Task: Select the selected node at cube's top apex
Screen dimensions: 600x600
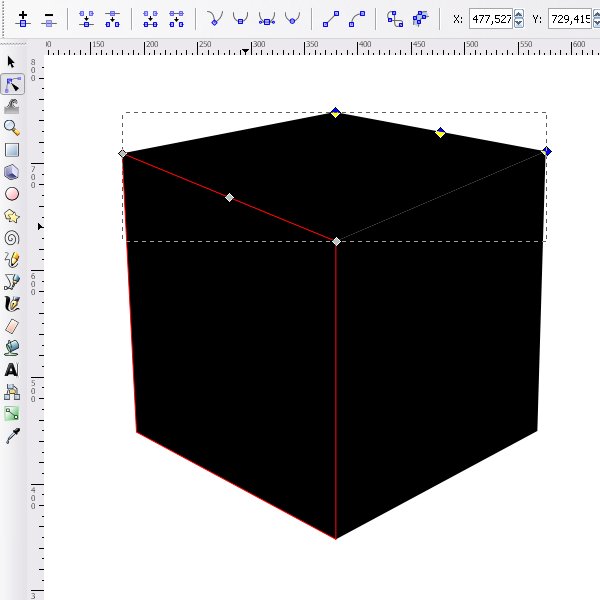Action: [x=336, y=112]
